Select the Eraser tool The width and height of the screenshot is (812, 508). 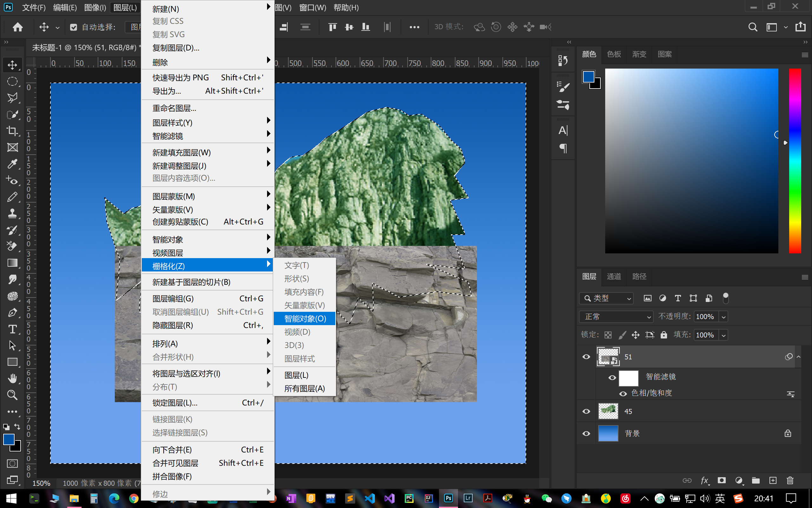click(12, 246)
